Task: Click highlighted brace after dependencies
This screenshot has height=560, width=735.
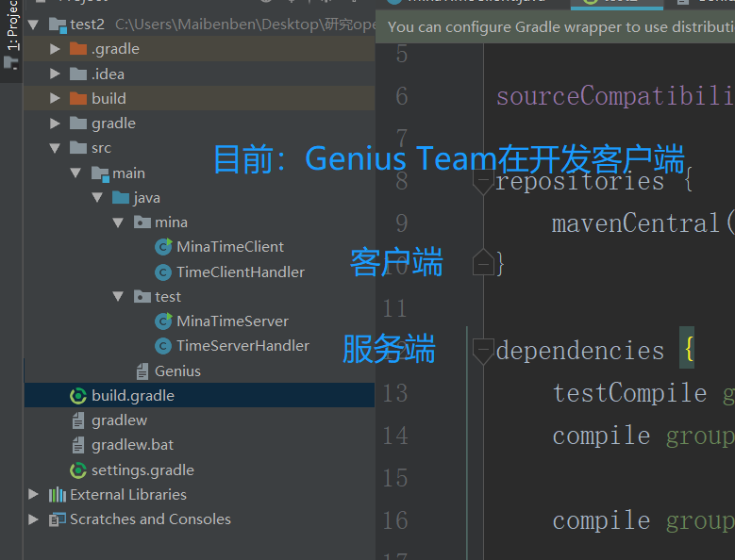Action: pos(688,350)
